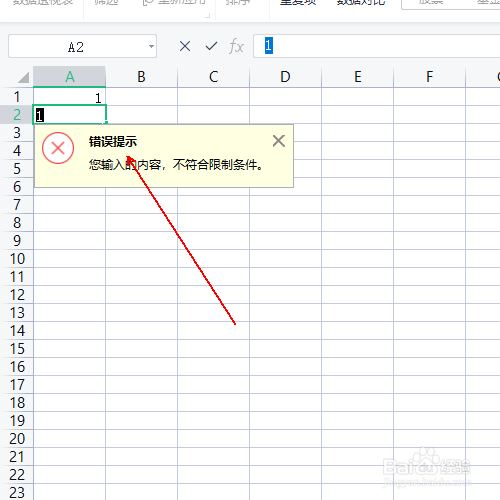Image resolution: width=500 pixels, height=500 pixels.
Task: Select row 21 header
Action: point(17,457)
